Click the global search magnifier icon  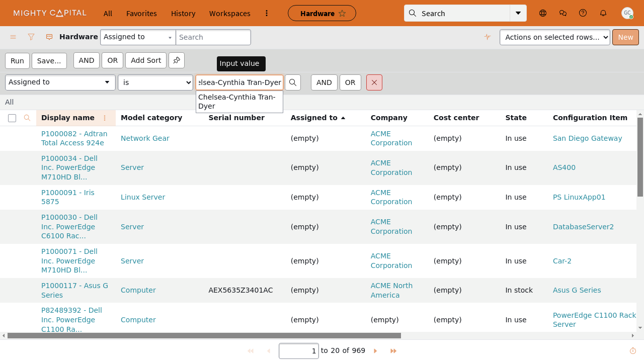[x=413, y=14]
